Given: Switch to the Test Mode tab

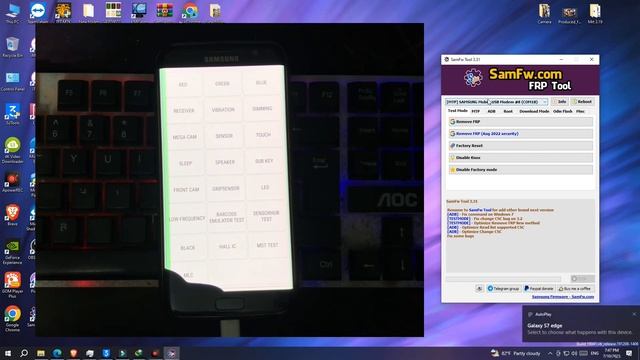Looking at the screenshot, I should pos(458,111).
